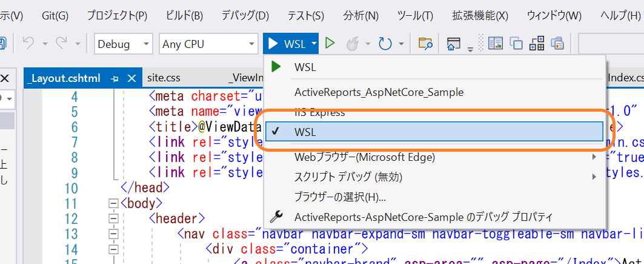The width and height of the screenshot is (644, 264).
Task: Close the left side panel with X
Action: point(5,78)
